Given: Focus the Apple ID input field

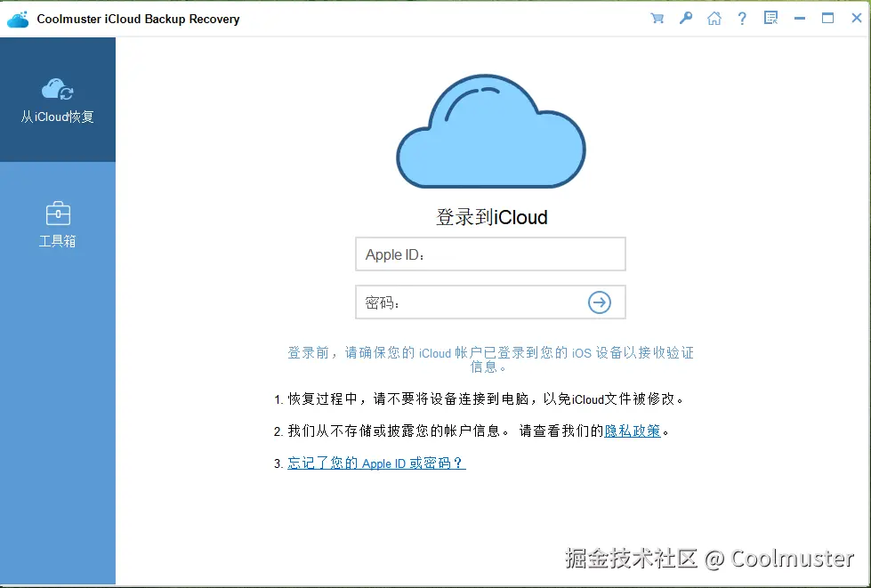Looking at the screenshot, I should [x=490, y=254].
